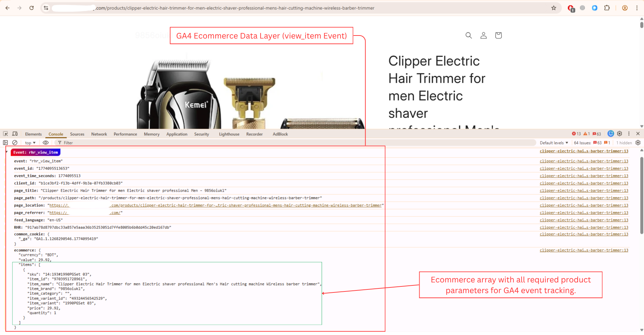Open the Lighthouse tab
The image size is (644, 335).
tap(229, 134)
